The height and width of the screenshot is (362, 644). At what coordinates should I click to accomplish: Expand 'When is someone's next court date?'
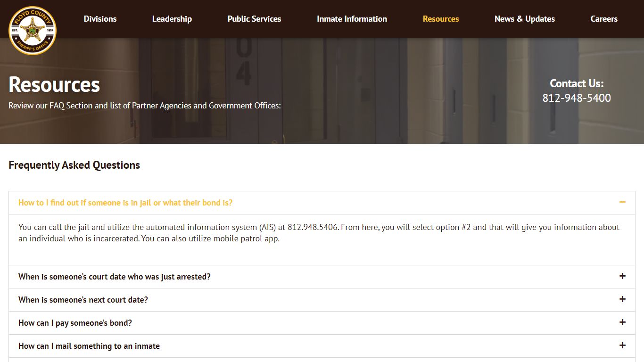tap(83, 300)
